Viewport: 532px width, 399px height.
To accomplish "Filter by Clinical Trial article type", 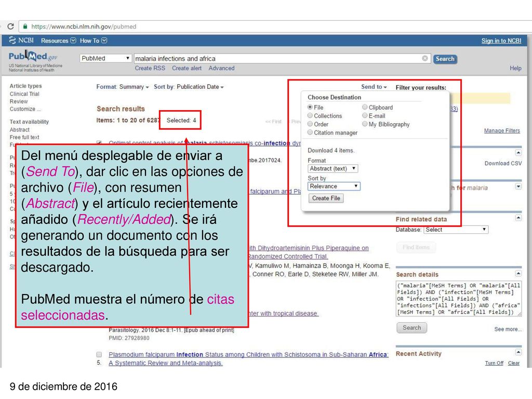I will click(x=24, y=94).
